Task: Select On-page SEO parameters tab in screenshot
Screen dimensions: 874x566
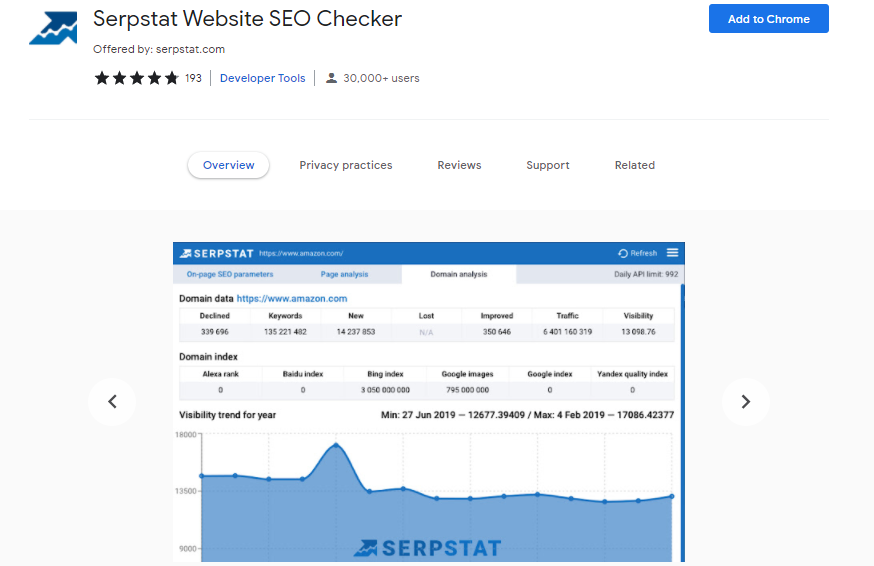Action: 230,274
